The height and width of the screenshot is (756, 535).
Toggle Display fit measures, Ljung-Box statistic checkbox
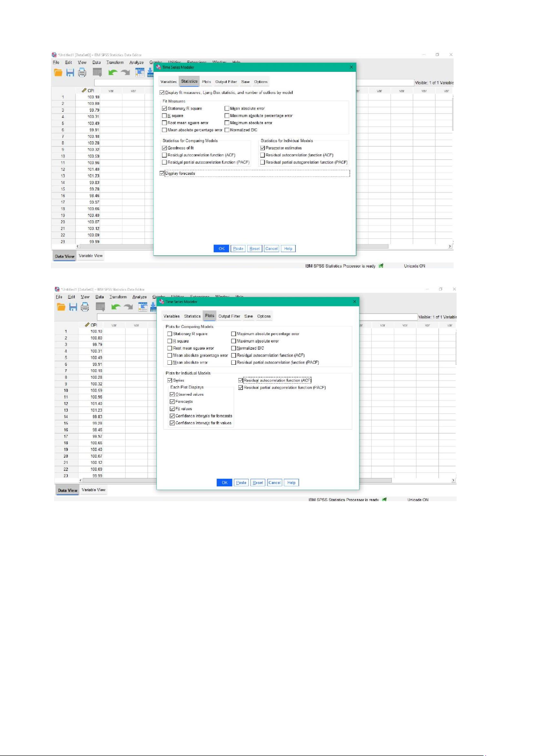point(162,92)
